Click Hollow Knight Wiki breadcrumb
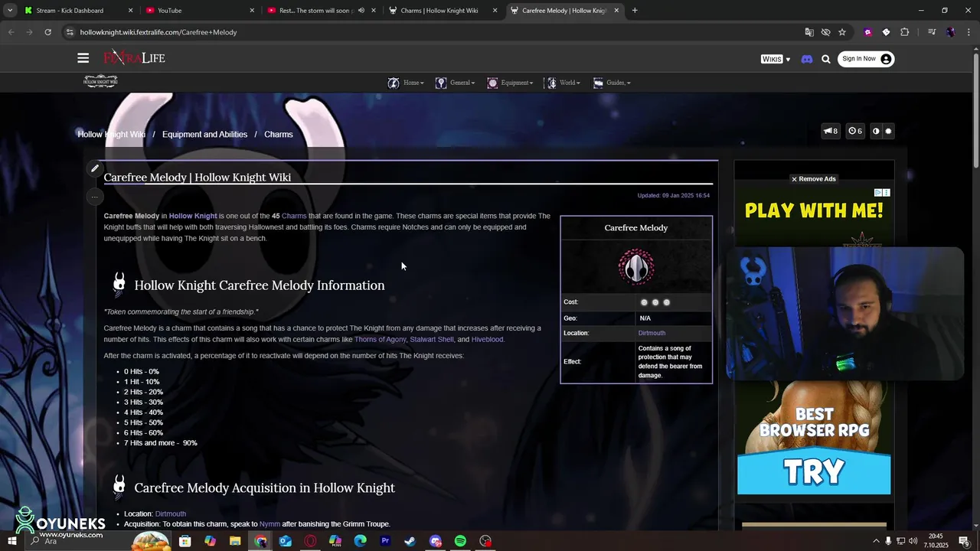Image resolution: width=980 pixels, height=551 pixels. pos(111,134)
